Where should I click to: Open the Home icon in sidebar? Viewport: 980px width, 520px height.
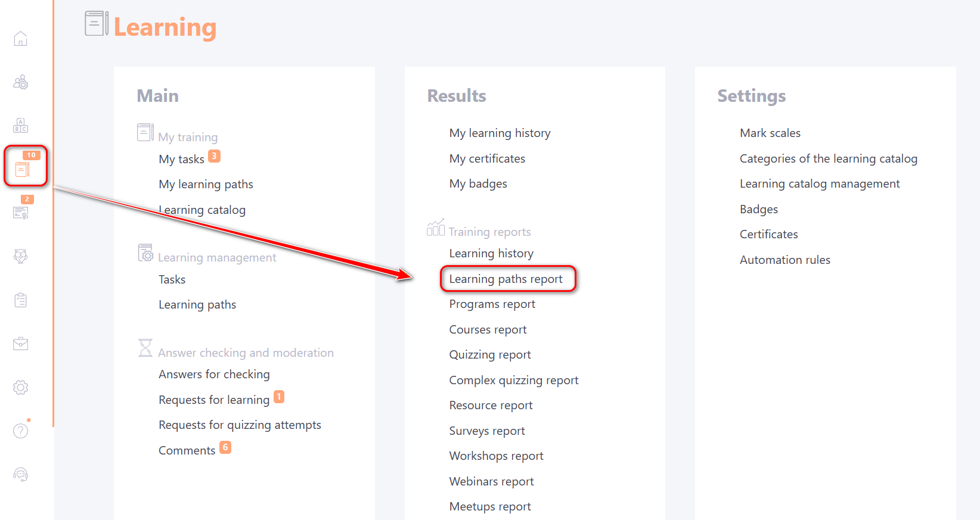pos(21,39)
